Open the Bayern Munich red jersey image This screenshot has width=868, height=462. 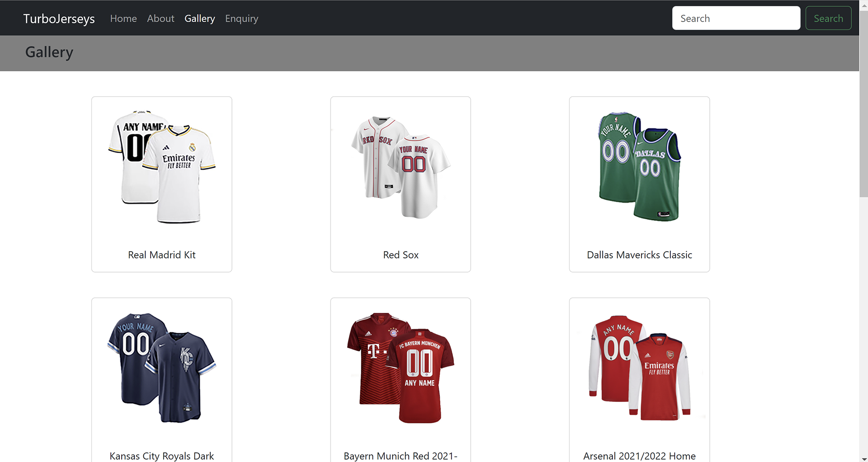[400, 368]
